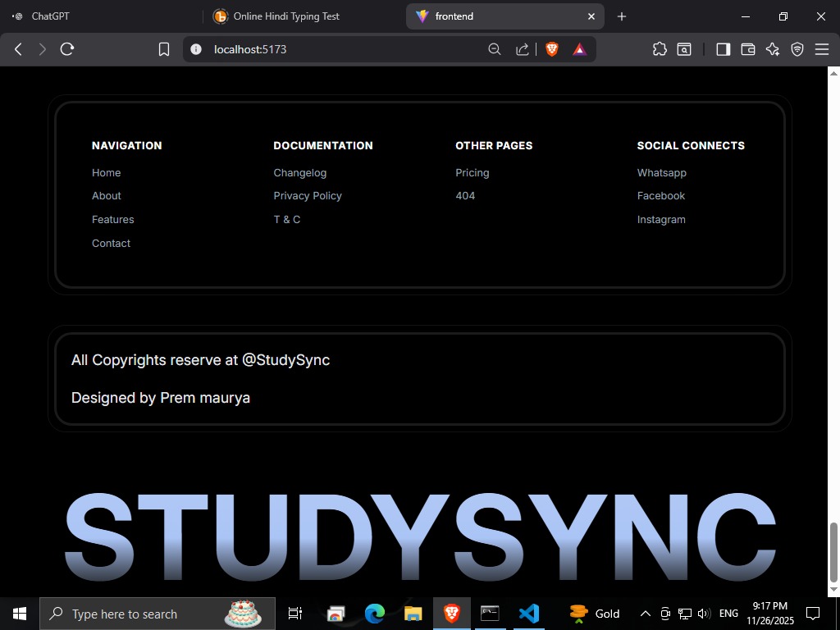Visit the Facebook social link
The height and width of the screenshot is (630, 840).
coord(660,195)
